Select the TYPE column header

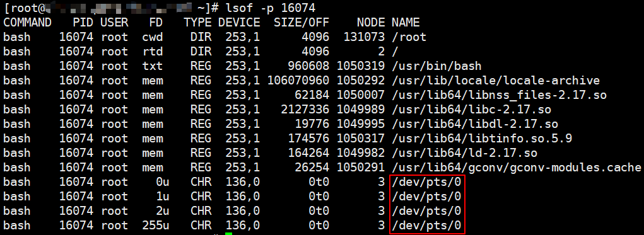pos(198,22)
